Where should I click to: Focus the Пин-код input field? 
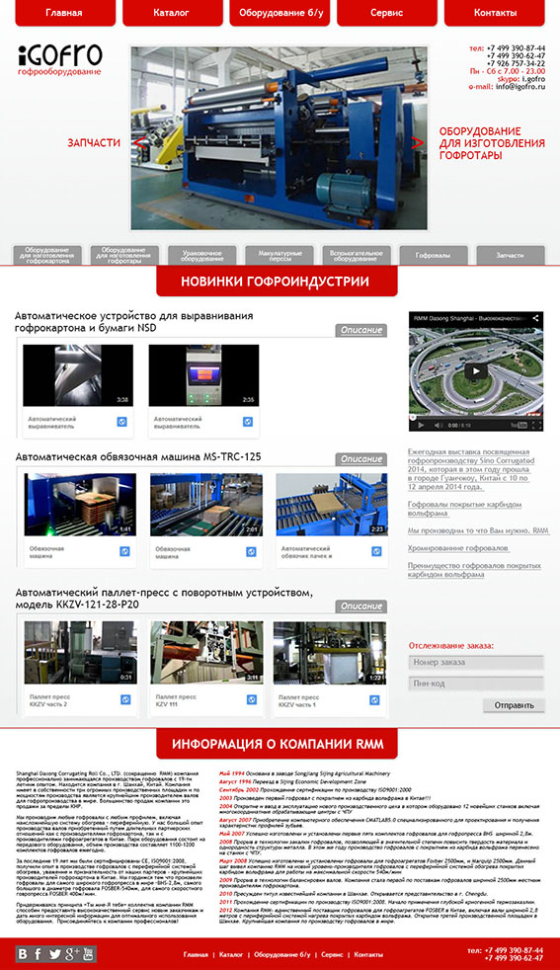coord(476,684)
